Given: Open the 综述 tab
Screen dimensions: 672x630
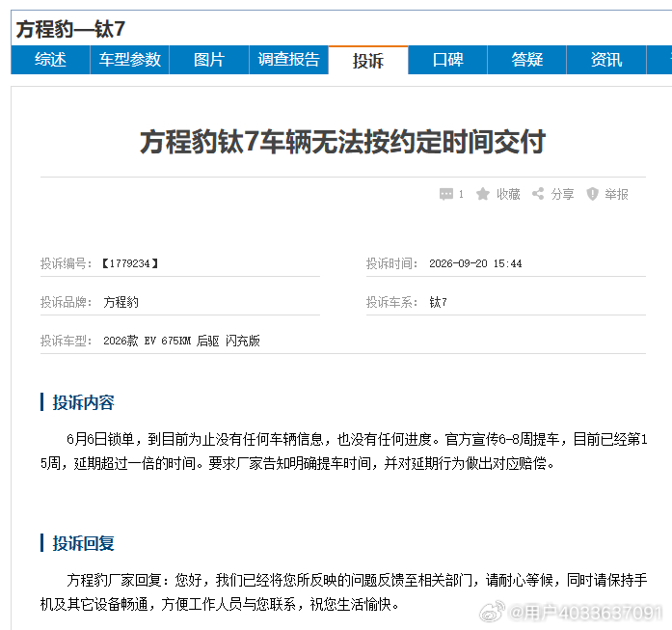Looking at the screenshot, I should pos(50,60).
